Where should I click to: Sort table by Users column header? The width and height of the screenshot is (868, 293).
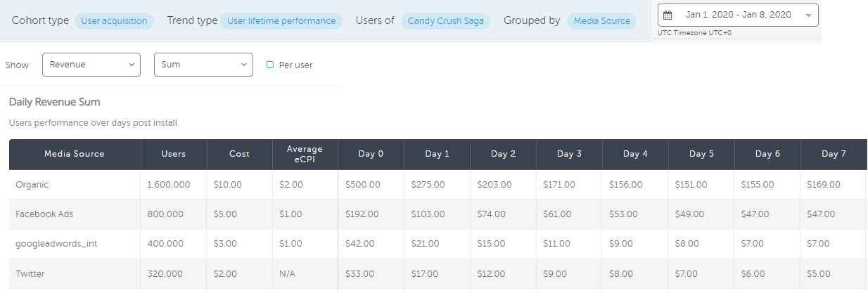[x=174, y=154]
